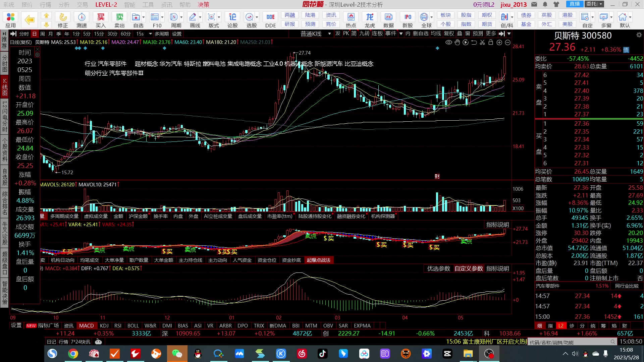Expand the F10 dropdown arrow
This screenshot has height=362, width=644.
coord(163,17)
